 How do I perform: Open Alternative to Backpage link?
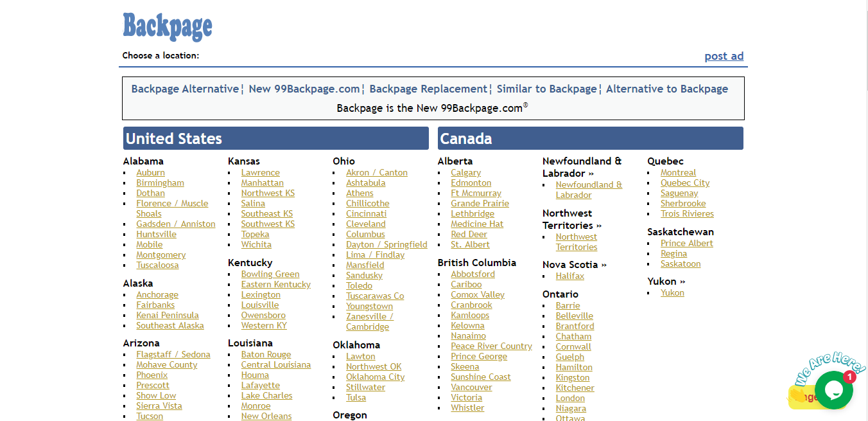(x=667, y=89)
